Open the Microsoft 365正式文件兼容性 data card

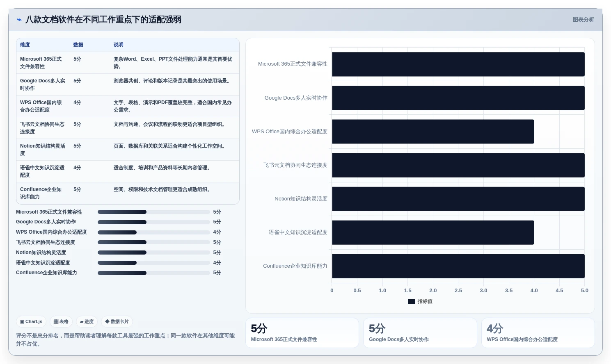[x=302, y=333]
